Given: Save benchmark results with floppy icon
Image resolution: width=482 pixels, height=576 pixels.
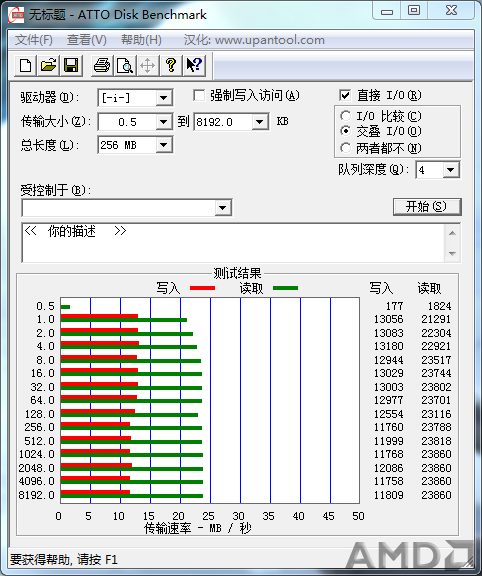Looking at the screenshot, I should click(x=71, y=65).
